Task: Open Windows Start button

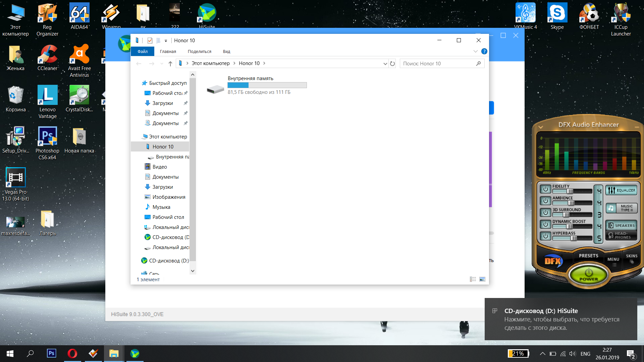Action: pyautogui.click(x=10, y=353)
